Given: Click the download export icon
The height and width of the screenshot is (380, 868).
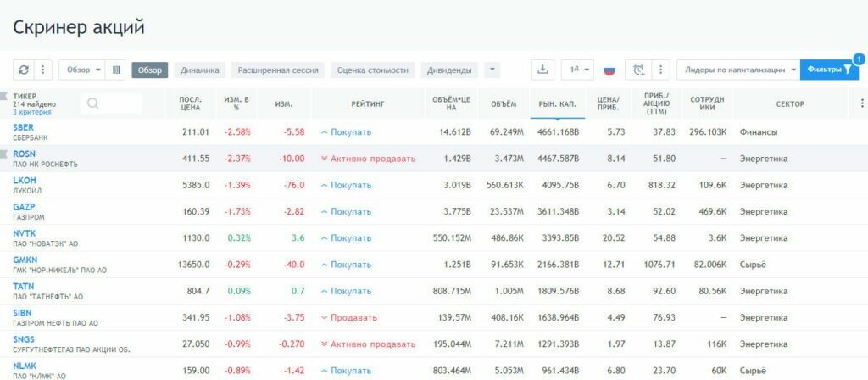Looking at the screenshot, I should (x=543, y=70).
